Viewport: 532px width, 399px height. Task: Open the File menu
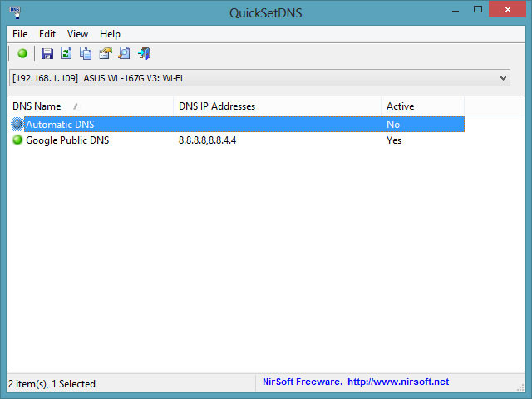coord(20,34)
